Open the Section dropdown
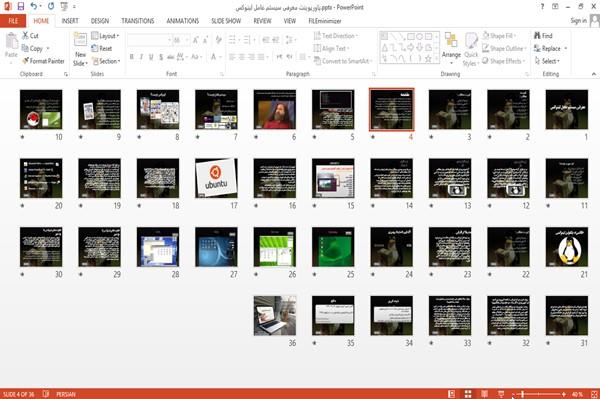Viewport: 600px width, 399px height. pyautogui.click(x=106, y=61)
